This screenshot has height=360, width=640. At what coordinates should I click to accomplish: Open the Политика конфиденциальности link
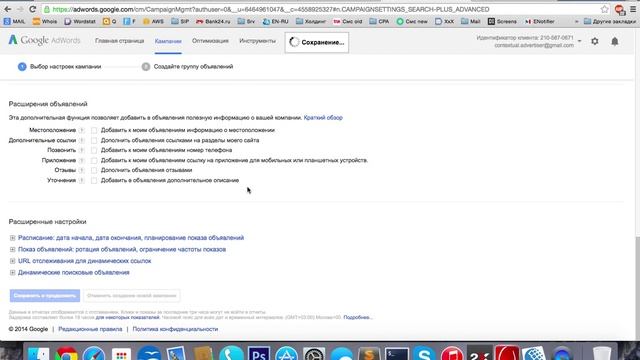click(175, 329)
